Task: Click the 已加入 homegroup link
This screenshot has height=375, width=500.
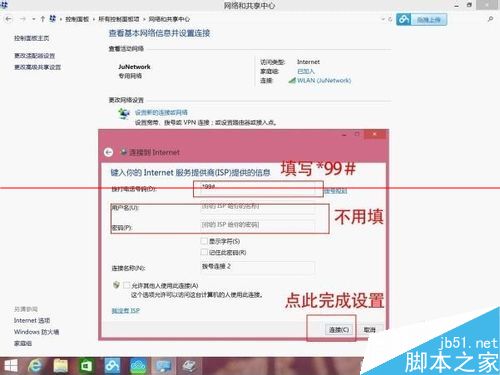Action: click(306, 71)
